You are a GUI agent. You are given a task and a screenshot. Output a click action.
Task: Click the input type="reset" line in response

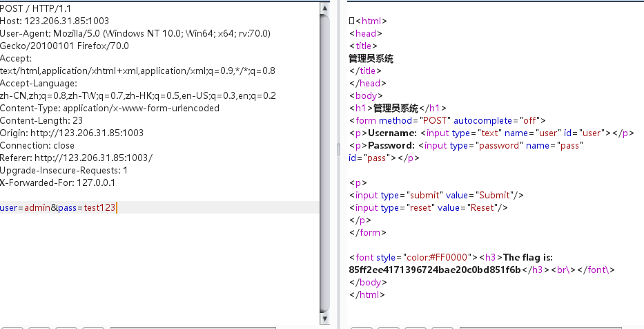pyautogui.click(x=429, y=207)
